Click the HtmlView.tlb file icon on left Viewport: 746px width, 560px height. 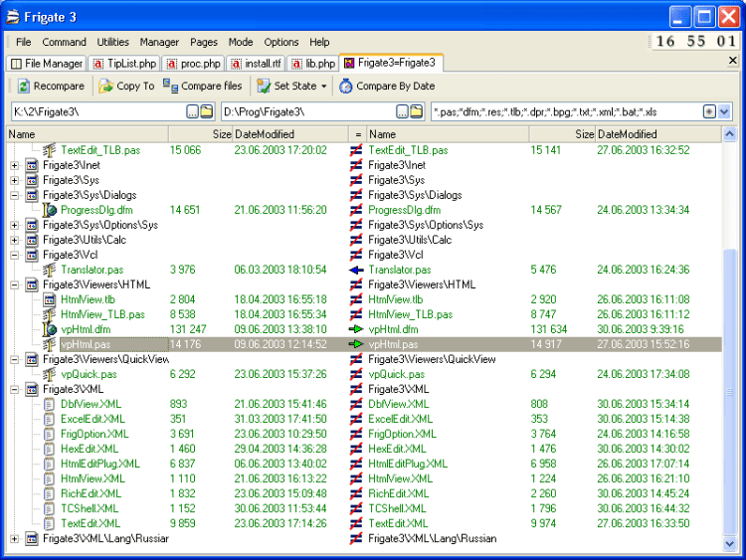click(50, 299)
